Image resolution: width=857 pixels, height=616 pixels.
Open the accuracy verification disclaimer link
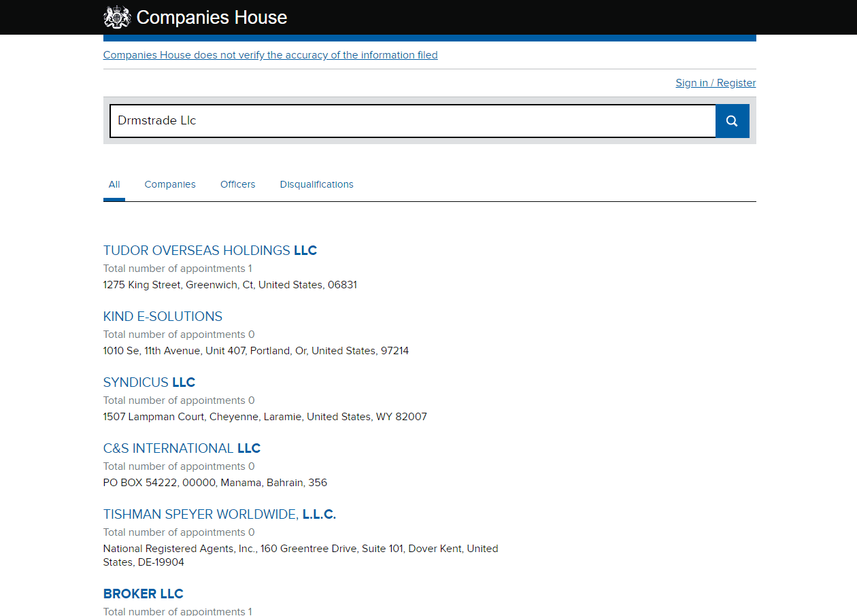click(270, 55)
